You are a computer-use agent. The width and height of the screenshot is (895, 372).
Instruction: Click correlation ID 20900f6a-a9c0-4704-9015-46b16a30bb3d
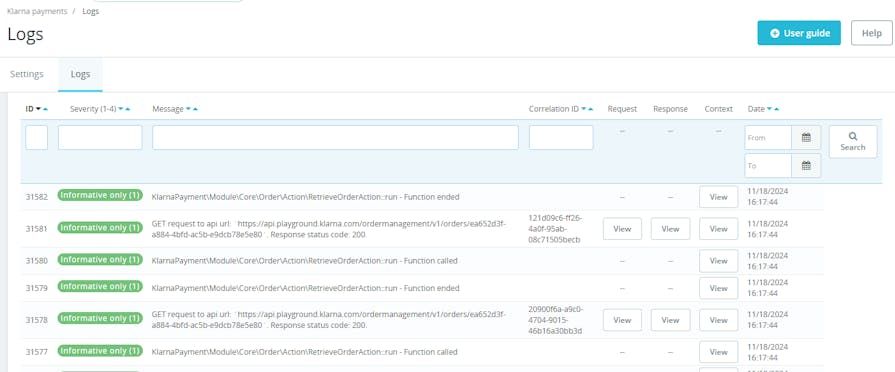(555, 320)
